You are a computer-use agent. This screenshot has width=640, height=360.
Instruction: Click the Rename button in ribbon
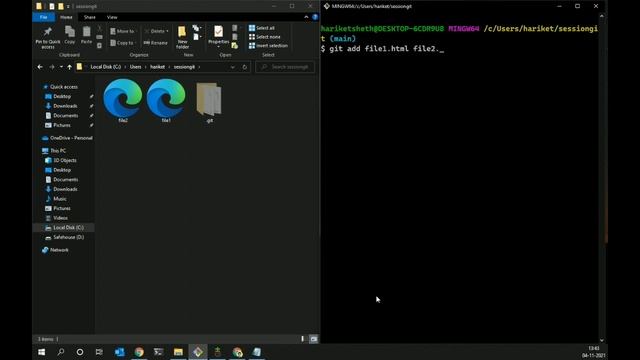(156, 42)
